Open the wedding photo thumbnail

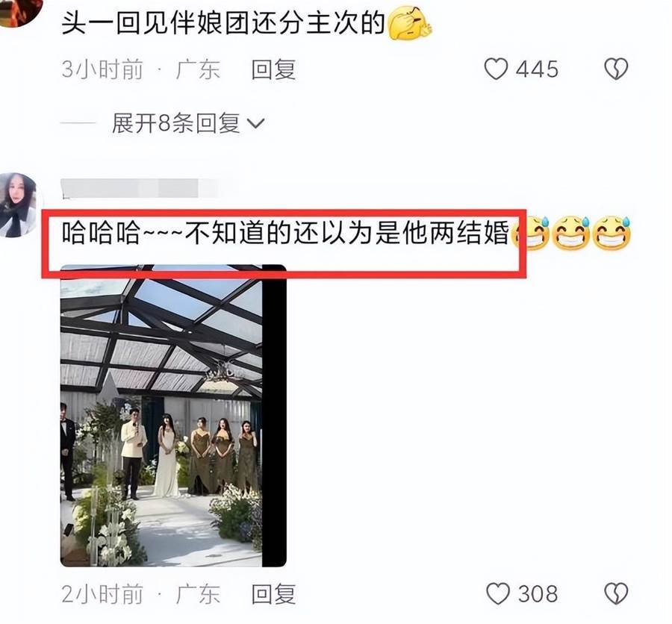tap(173, 416)
